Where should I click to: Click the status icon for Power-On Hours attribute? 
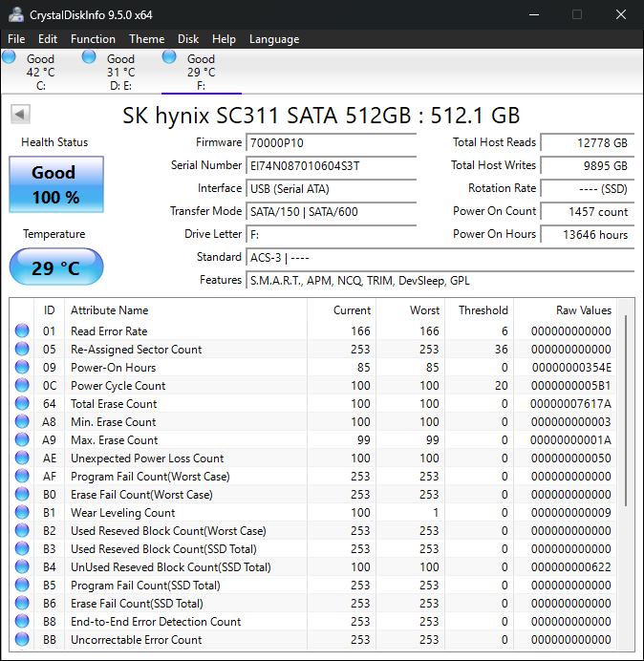click(22, 367)
